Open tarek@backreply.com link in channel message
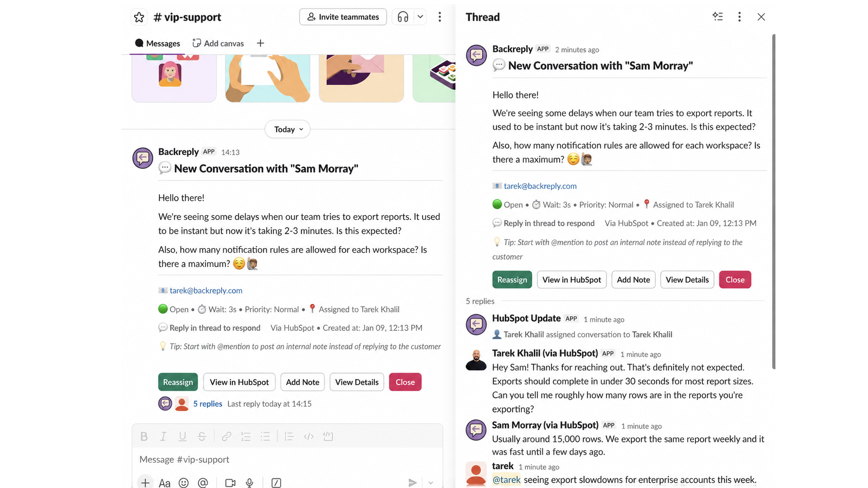The height and width of the screenshot is (488, 868). click(x=206, y=291)
